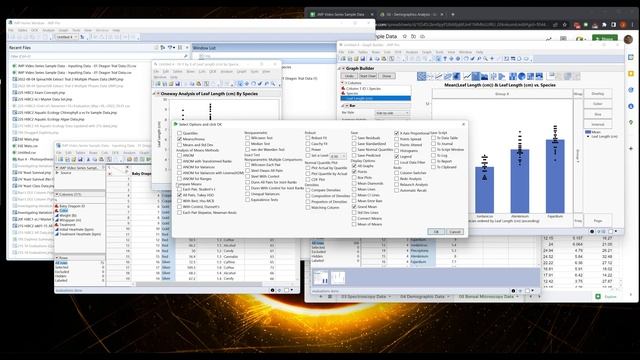Click the Overlay drop zone in Graph Builder
Screen dimensions: 640x360
pyautogui.click(x=598, y=94)
